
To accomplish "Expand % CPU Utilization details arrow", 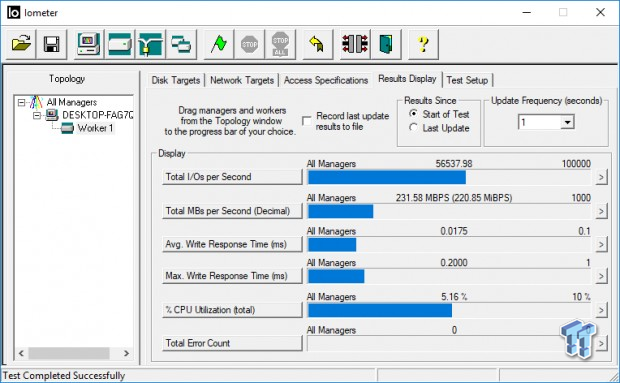I will [601, 310].
